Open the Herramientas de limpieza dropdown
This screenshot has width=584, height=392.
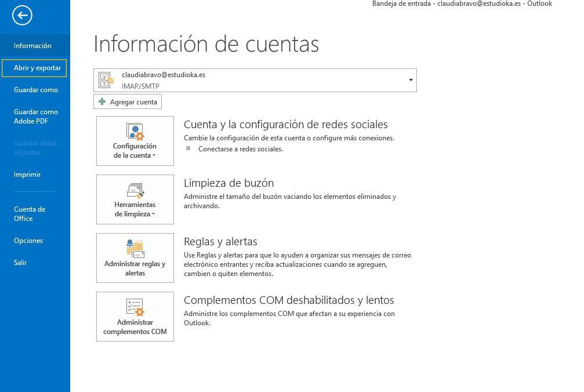point(135,199)
